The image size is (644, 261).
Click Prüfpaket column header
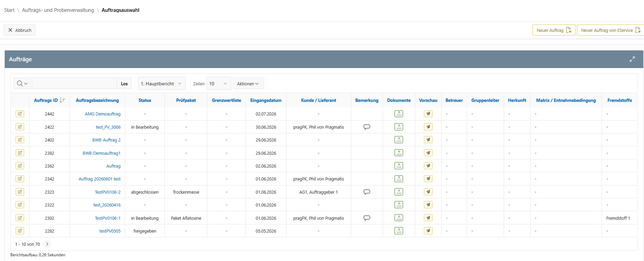coord(186,100)
